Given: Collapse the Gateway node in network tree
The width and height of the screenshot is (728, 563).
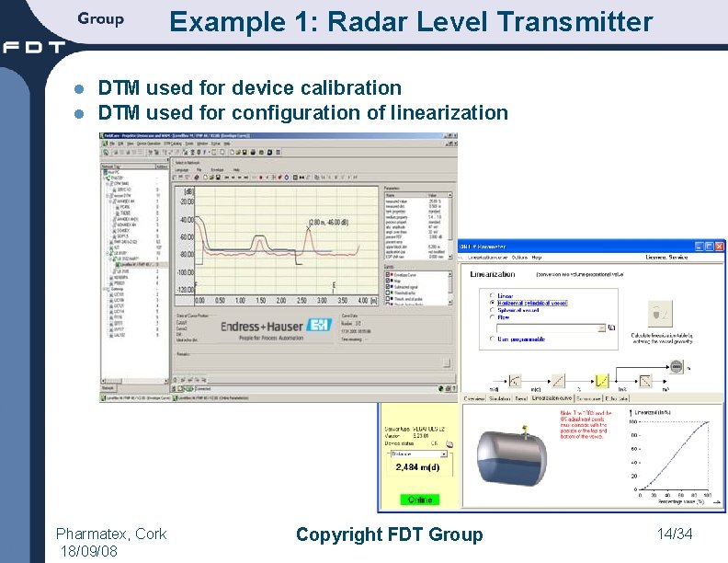Looking at the screenshot, I should click(x=105, y=289).
